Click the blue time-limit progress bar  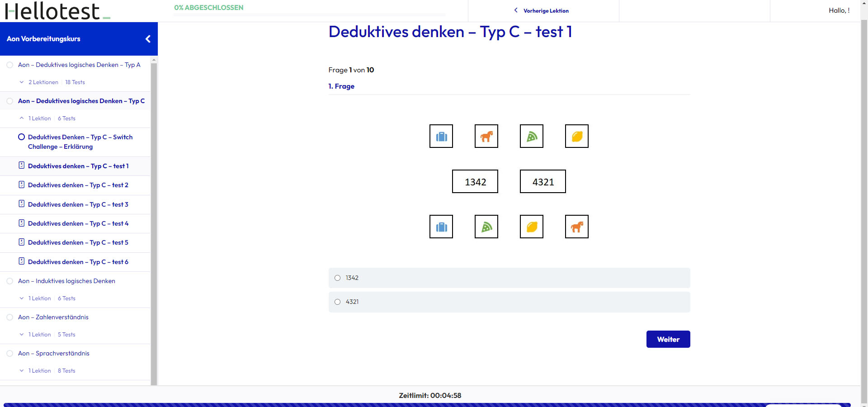click(x=427, y=405)
